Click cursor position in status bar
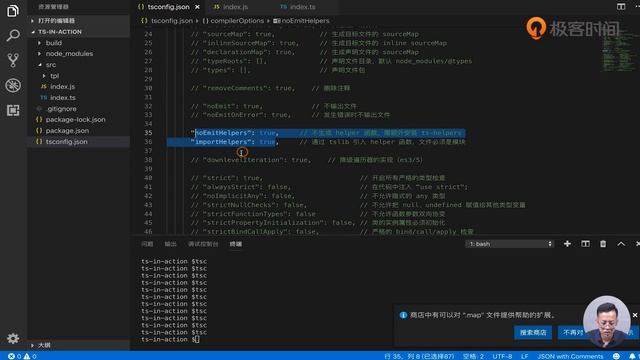The image size is (640, 360). coord(419,356)
